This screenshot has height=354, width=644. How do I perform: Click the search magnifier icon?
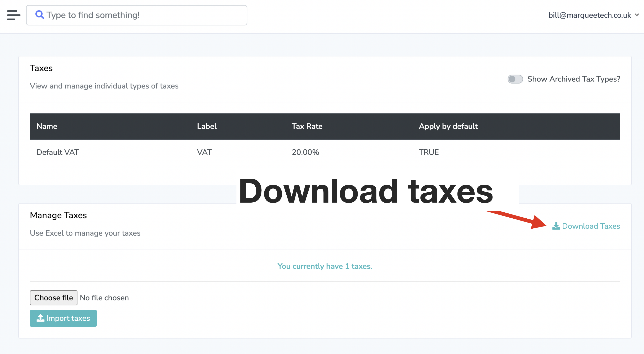click(40, 15)
